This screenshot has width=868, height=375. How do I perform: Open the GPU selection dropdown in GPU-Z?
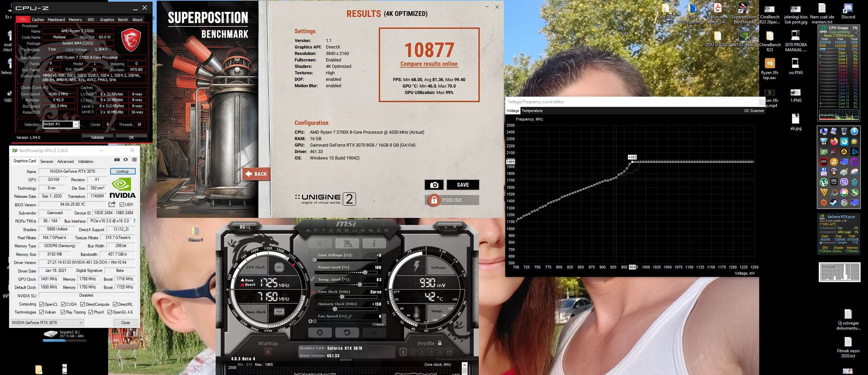(47, 323)
